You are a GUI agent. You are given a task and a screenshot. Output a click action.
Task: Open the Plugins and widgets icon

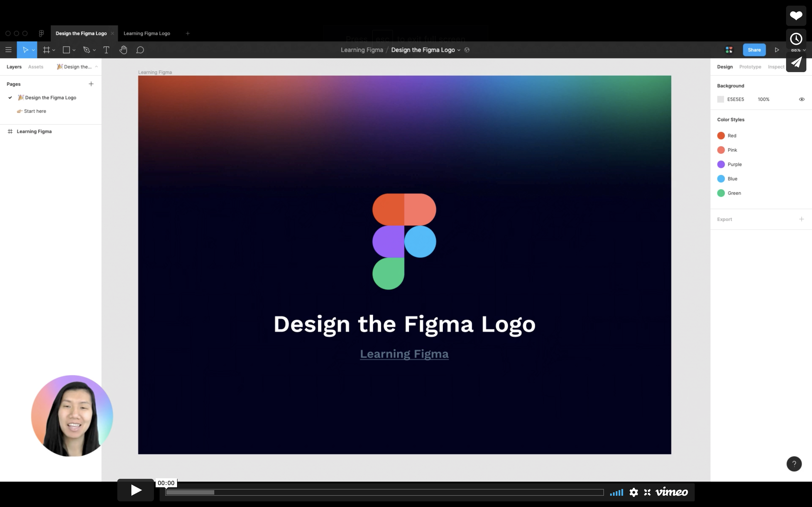(729, 50)
